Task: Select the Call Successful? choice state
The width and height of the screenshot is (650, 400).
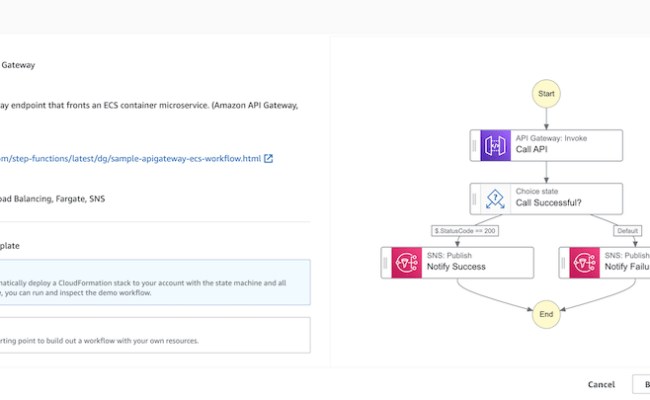Action: pos(546,199)
